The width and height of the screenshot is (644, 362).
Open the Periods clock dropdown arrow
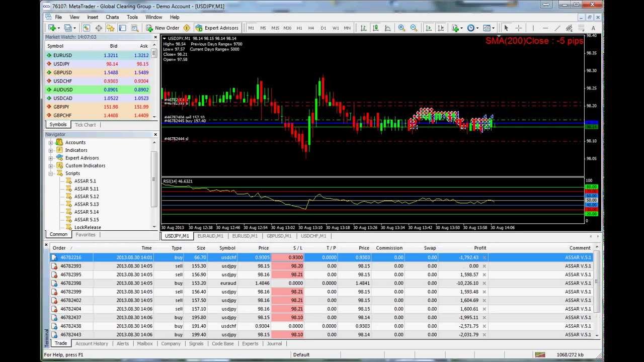(x=477, y=28)
